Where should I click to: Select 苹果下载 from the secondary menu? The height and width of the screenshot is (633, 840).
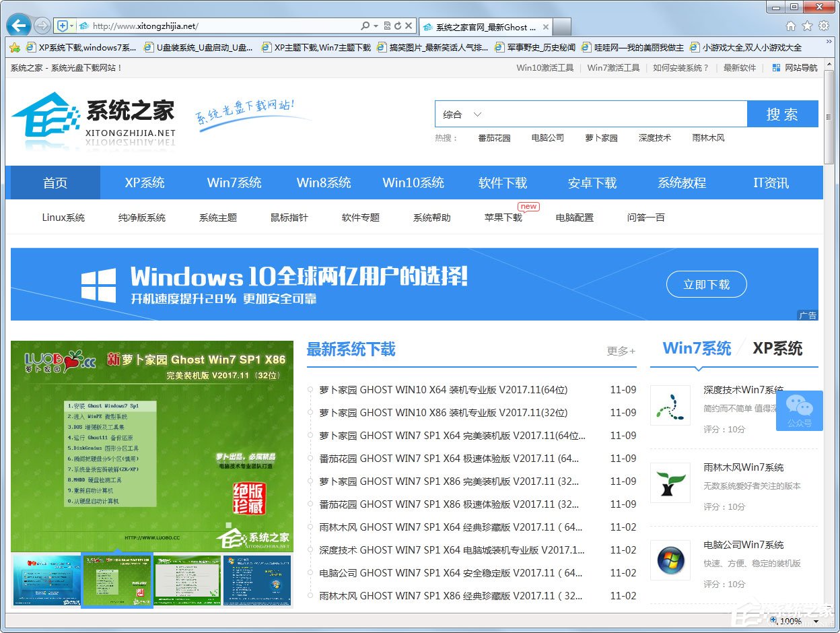502,217
